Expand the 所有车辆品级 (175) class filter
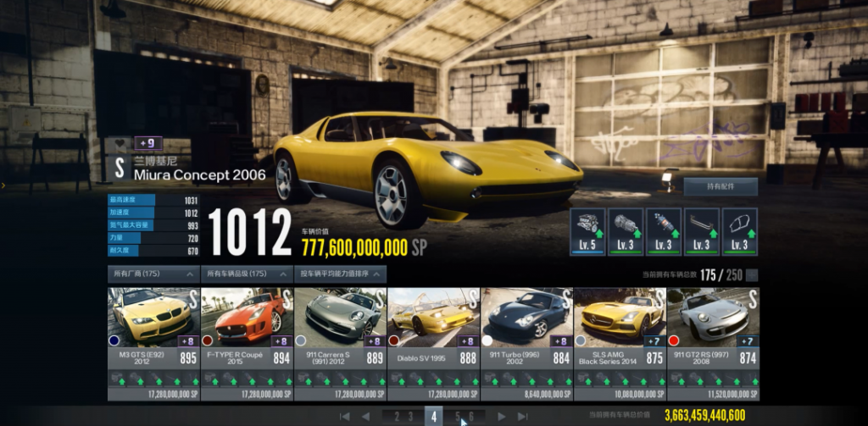868x426 pixels. [x=247, y=274]
